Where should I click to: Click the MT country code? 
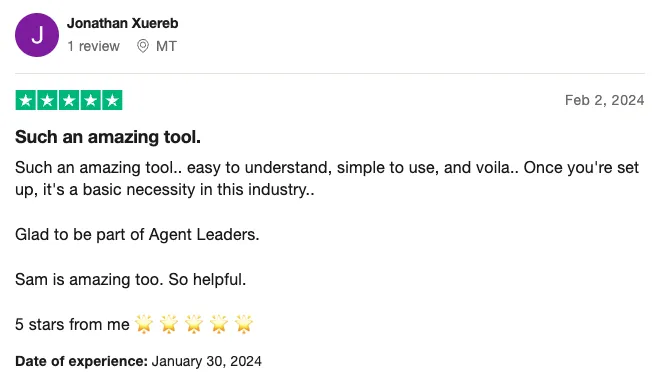point(166,46)
